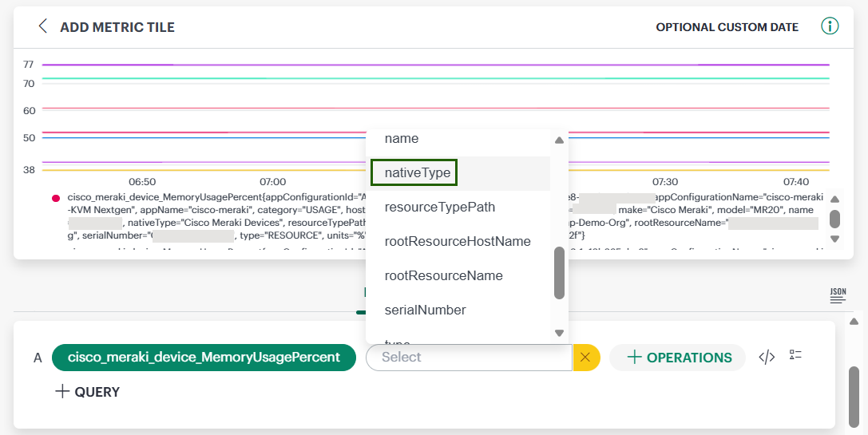Select serialNumber in the dropdown list
The height and width of the screenshot is (435, 868).
click(458, 310)
